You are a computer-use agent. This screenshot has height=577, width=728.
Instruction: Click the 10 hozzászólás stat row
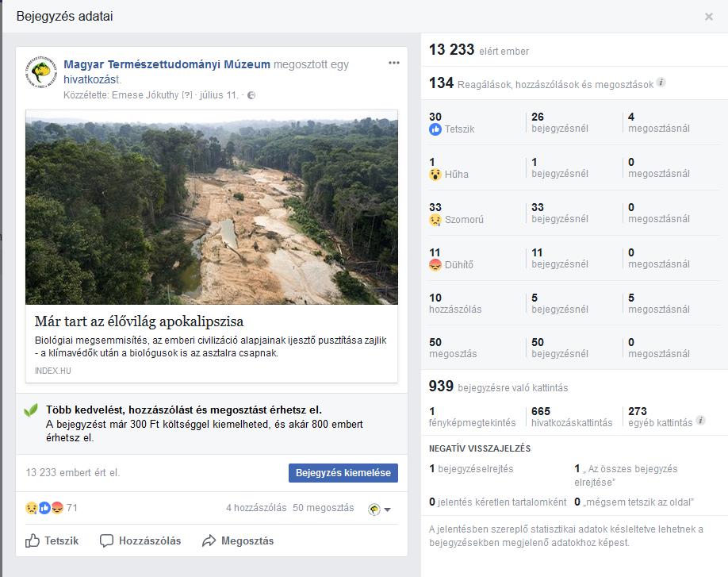tap(455, 303)
